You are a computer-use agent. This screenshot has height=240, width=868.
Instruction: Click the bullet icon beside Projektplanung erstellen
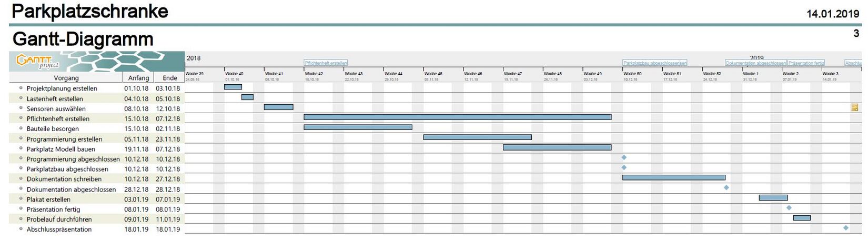21,88
